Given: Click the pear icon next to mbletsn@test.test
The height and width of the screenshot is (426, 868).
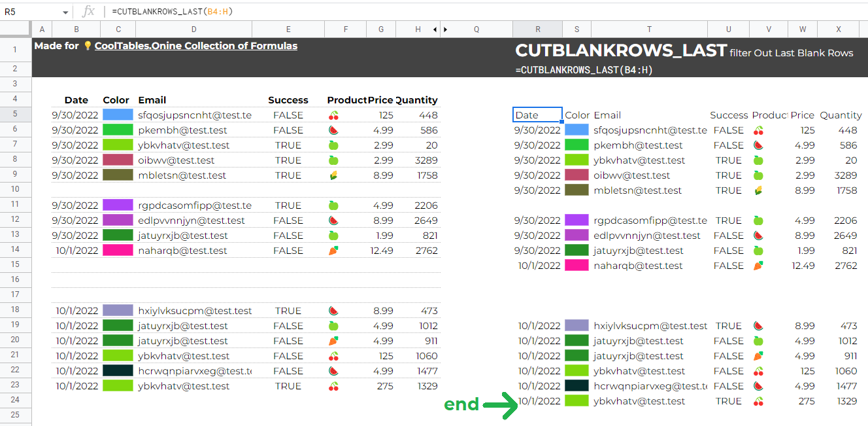Looking at the screenshot, I should click(x=333, y=175).
